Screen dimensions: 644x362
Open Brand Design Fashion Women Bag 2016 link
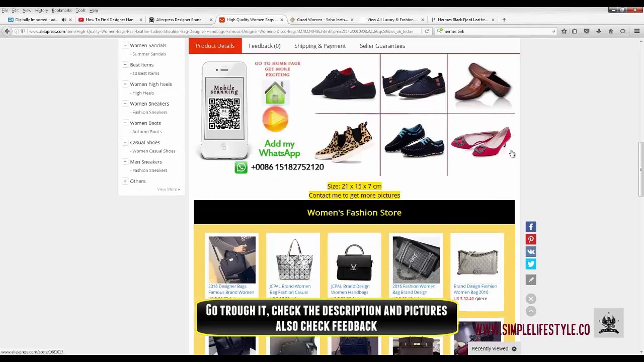(x=475, y=289)
